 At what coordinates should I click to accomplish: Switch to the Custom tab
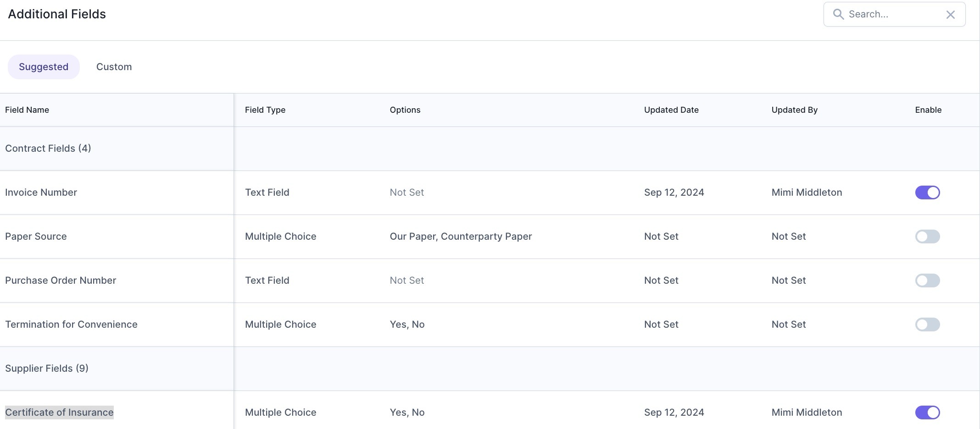coord(114,67)
